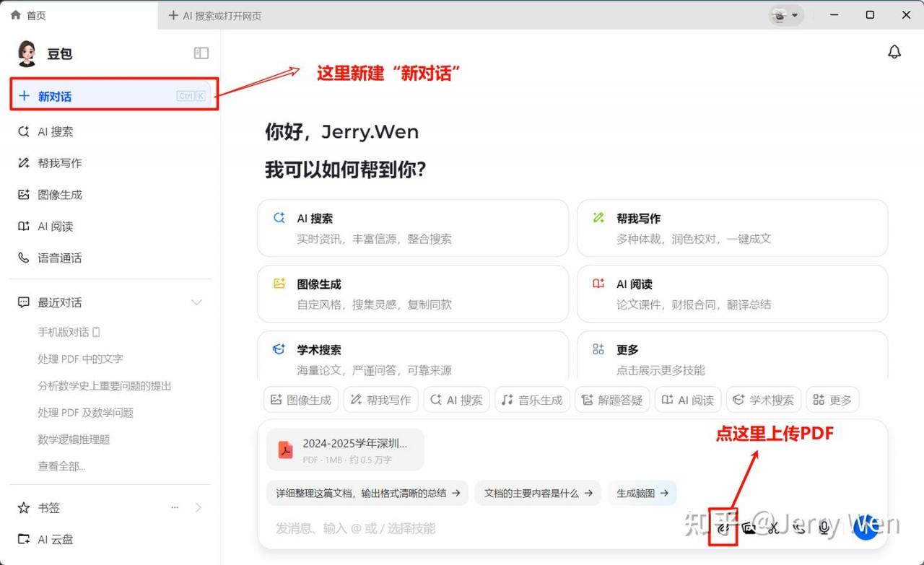This screenshot has width=924, height=565.
Task: Click suggestion 文档的主要内容是什么
Action: (538, 493)
